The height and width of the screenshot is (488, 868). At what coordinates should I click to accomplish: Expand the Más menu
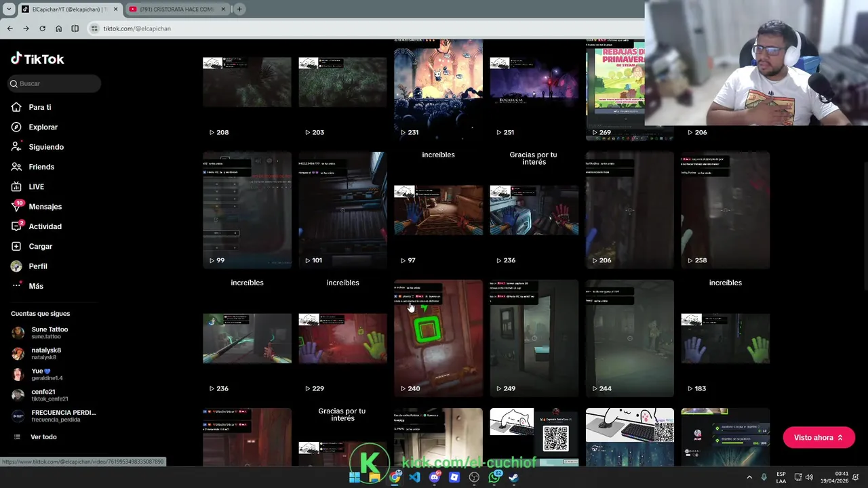[x=27, y=286]
